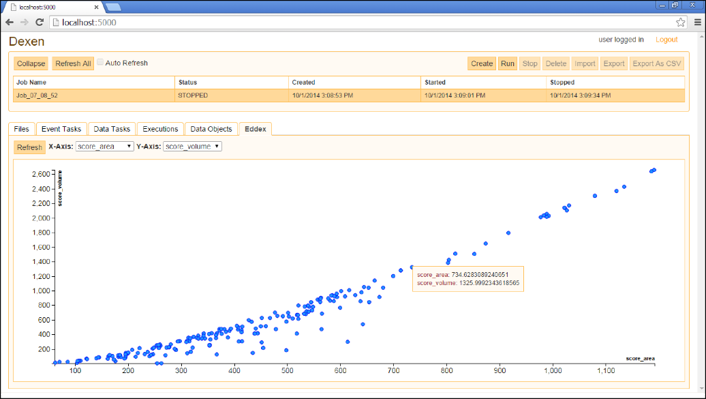
Task: Click the score_volume tooltip value
Action: click(x=489, y=283)
